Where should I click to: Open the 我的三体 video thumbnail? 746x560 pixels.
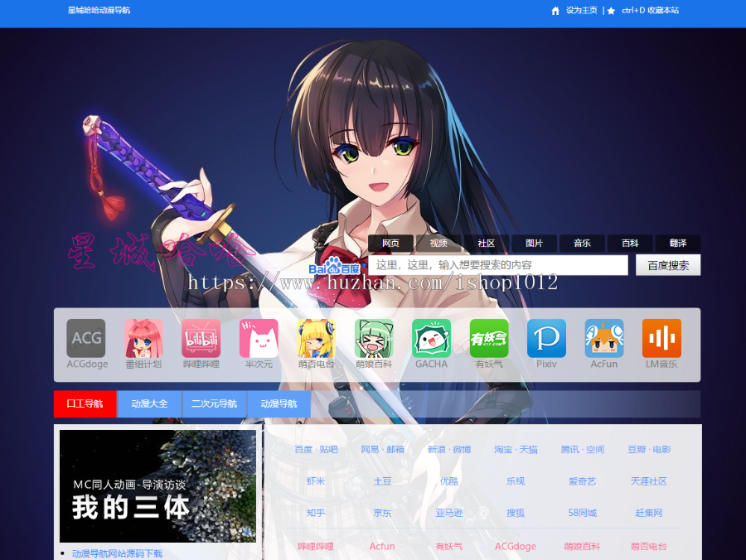(x=158, y=486)
